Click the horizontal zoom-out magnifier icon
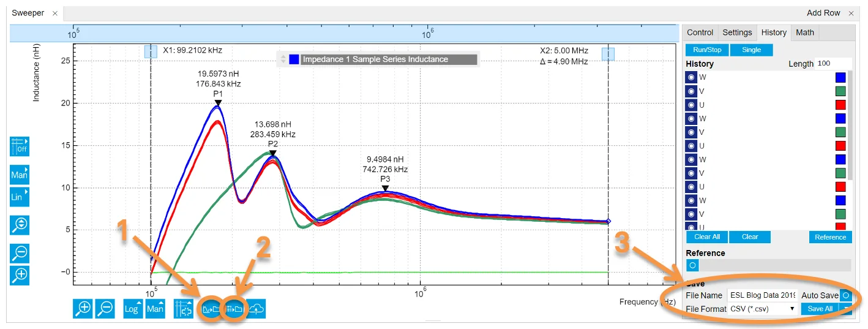Viewport: 868px width, 329px height. coord(106,309)
